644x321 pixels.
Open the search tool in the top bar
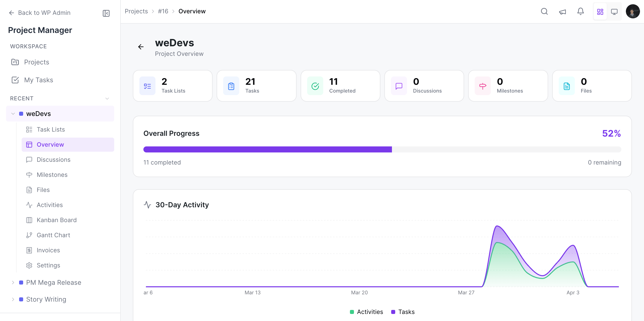point(544,11)
